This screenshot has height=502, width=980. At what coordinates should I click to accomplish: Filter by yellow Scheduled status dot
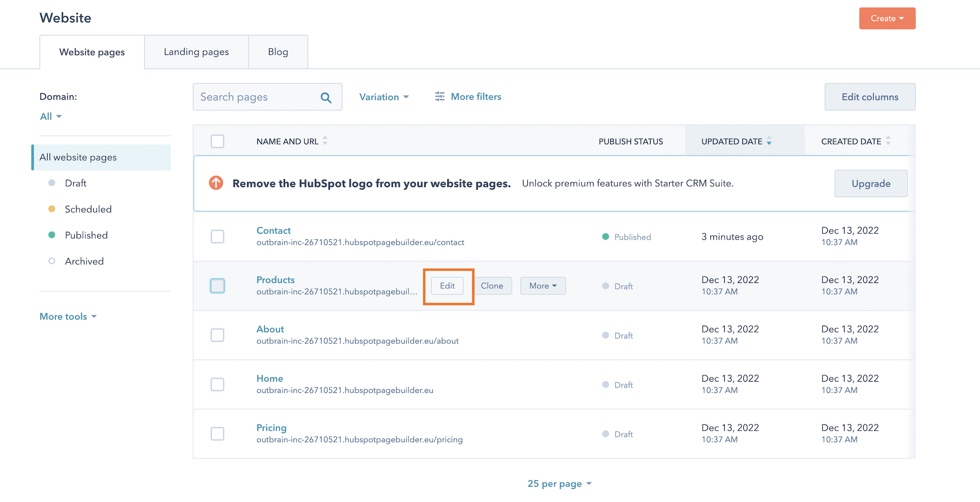click(52, 209)
